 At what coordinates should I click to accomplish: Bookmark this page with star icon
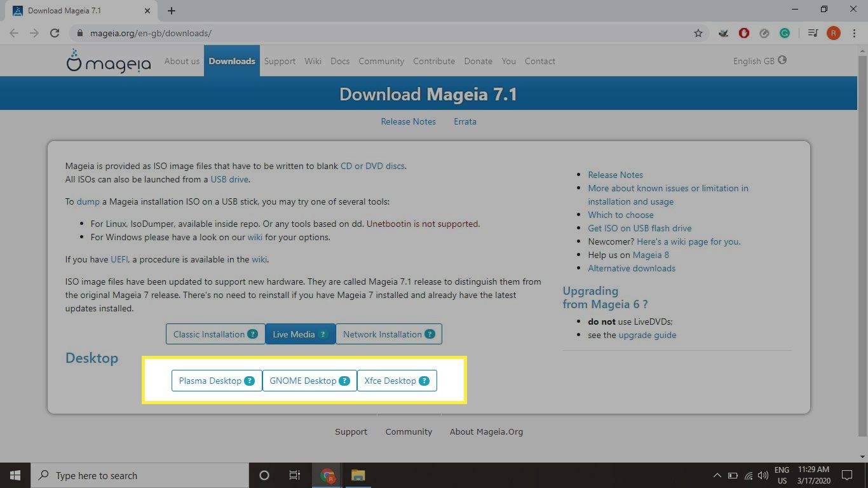point(698,33)
